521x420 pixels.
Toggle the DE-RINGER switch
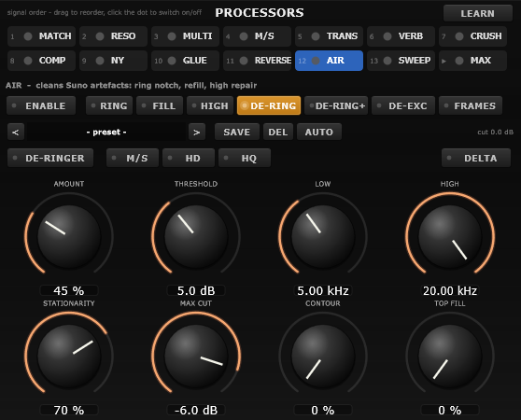pos(50,158)
